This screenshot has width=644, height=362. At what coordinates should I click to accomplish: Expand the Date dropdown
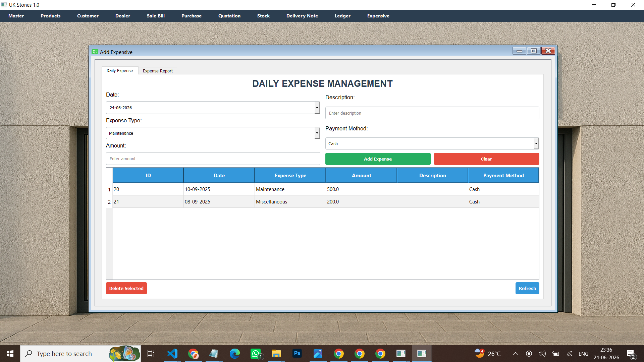point(317,108)
